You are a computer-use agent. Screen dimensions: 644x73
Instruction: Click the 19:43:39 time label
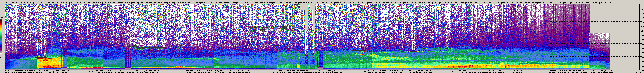574,2
